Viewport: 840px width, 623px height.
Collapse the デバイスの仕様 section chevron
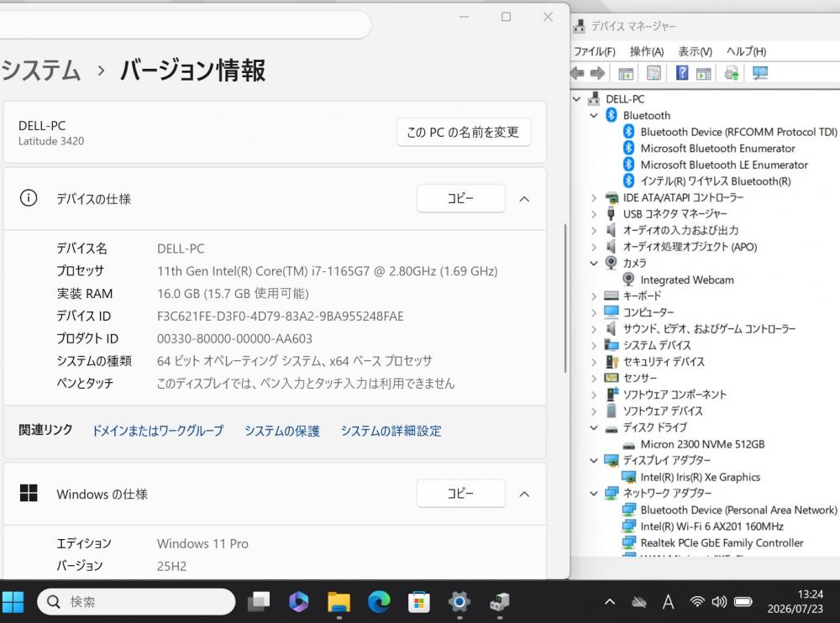point(524,199)
